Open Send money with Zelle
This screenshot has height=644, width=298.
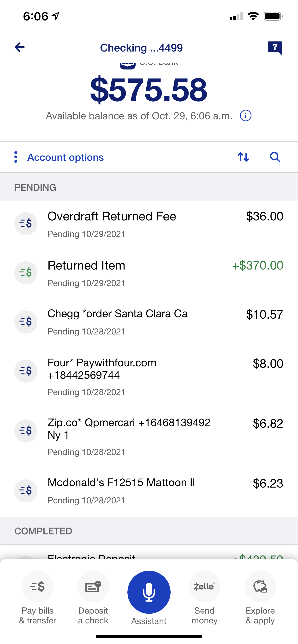204,586
